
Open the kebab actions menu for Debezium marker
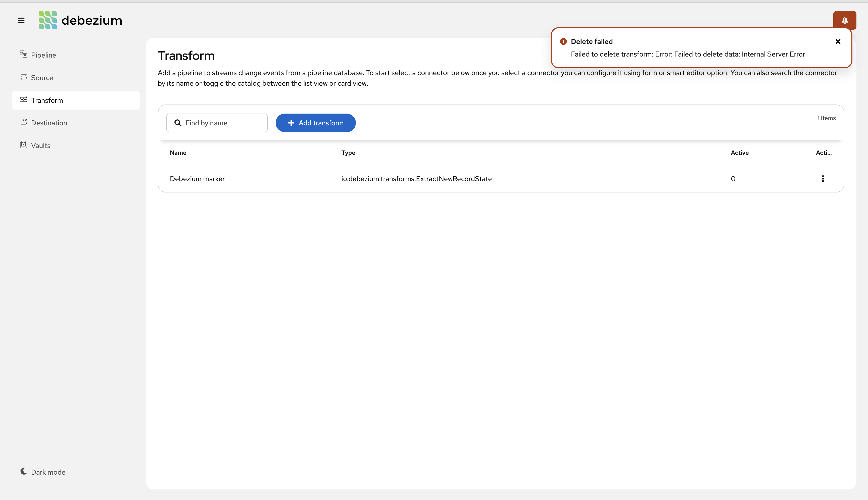[x=823, y=179]
